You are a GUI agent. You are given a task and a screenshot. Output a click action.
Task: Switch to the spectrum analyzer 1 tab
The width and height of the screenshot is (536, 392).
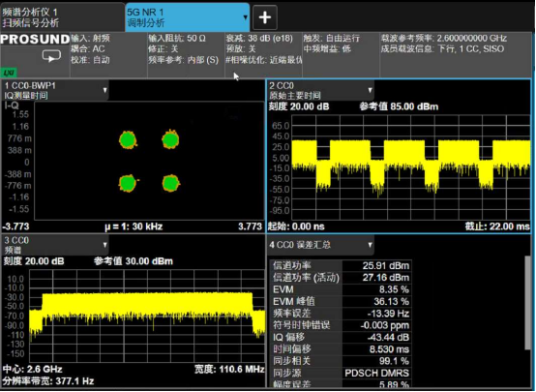[63, 17]
